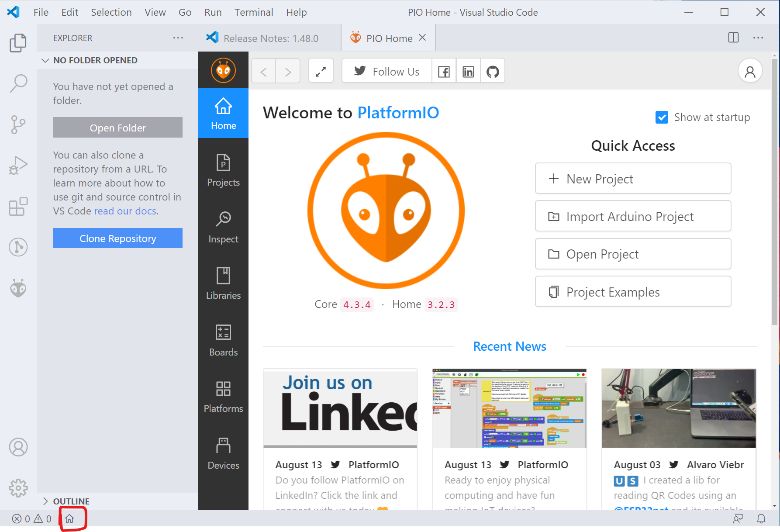Go to PIO Home section
Viewport: 780px width, 532px height.
[x=223, y=113]
